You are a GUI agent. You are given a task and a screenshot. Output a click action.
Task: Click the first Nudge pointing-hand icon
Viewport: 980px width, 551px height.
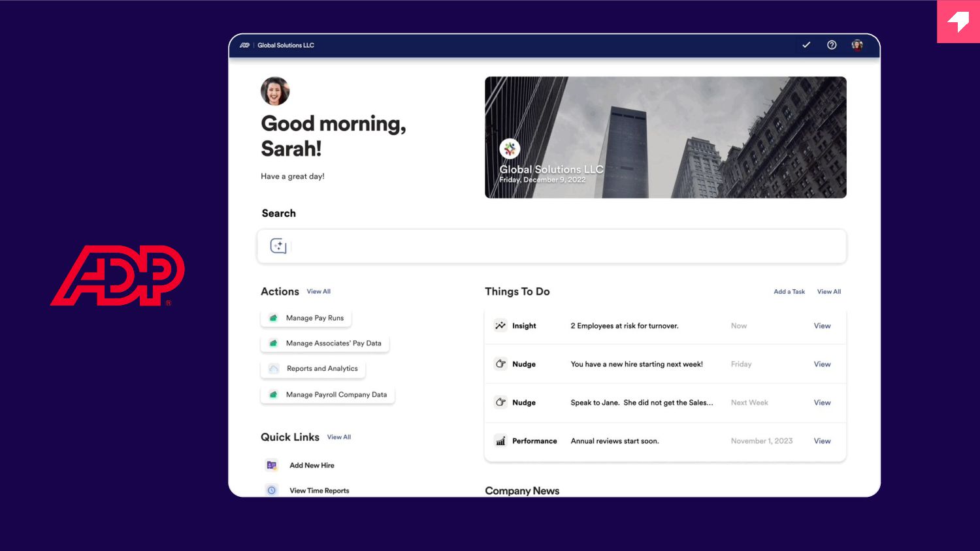[x=500, y=364]
